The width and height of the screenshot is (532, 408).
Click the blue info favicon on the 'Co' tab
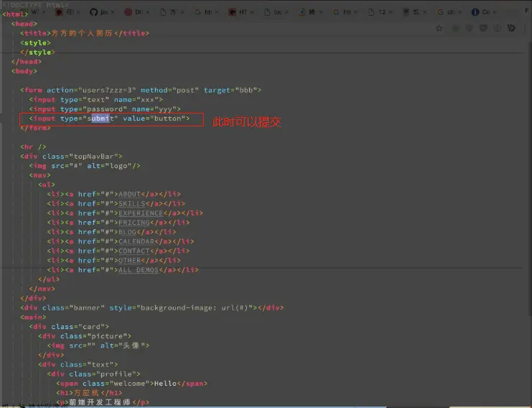(x=475, y=12)
